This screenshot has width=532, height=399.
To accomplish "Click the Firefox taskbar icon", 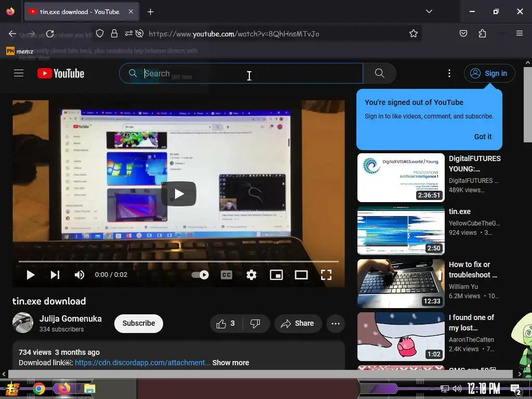I will coord(63,388).
